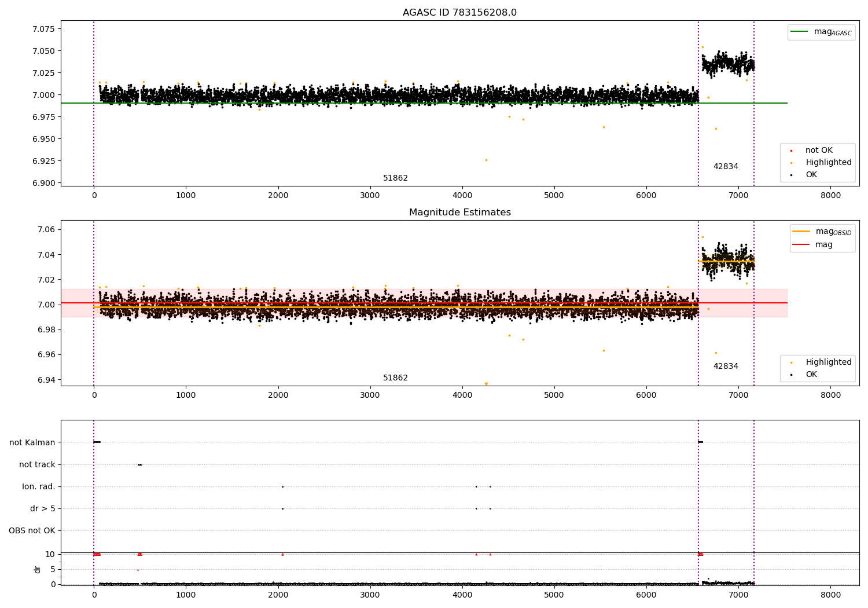Click the 8000 x-axis tick of the top plot
The width and height of the screenshot is (868, 608).
coord(830,196)
